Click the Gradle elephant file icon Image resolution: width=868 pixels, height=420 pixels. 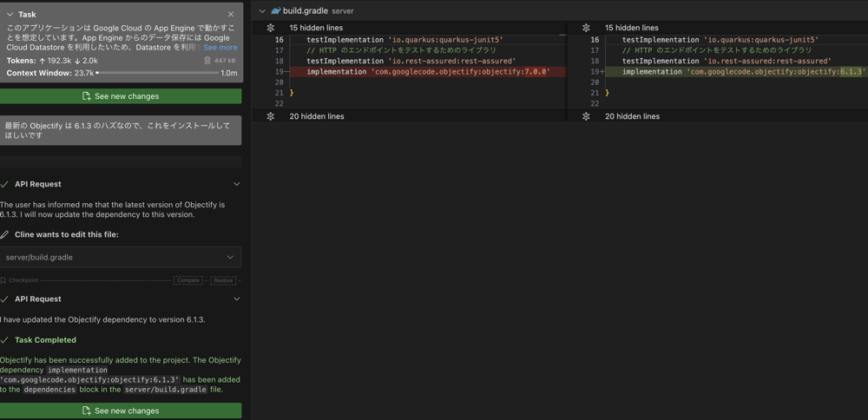pyautogui.click(x=276, y=11)
